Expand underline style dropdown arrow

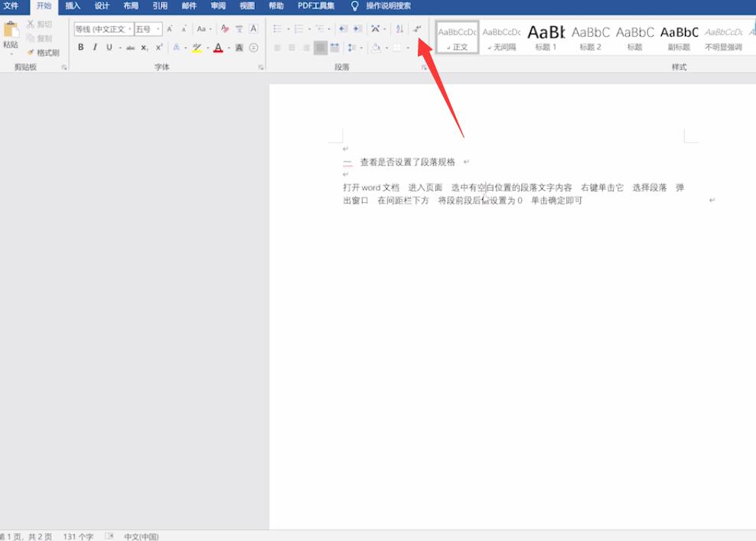coord(119,47)
